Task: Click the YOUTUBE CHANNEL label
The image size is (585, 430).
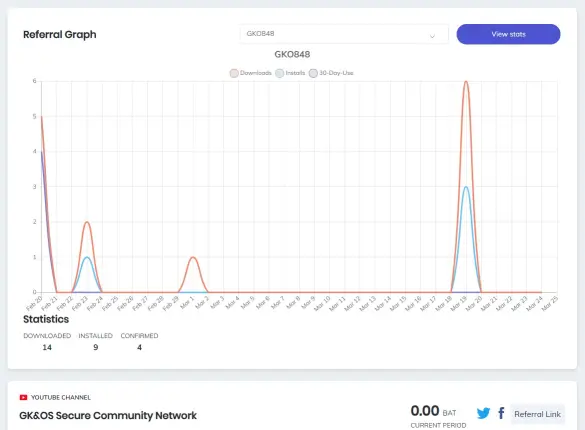Action: pyautogui.click(x=61, y=398)
